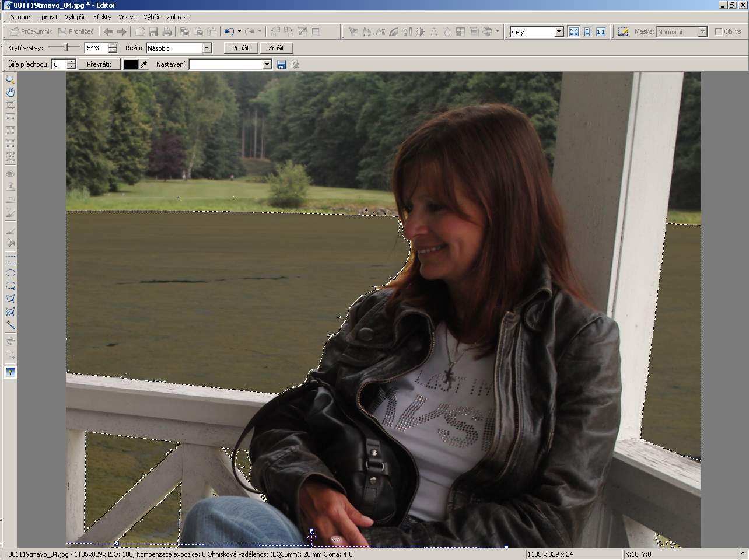The image size is (749, 560).
Task: Choose the ellipse selection tool
Action: pos(10,273)
